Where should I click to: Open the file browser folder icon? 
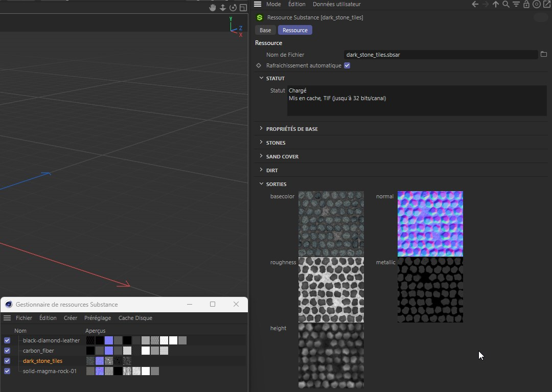[x=544, y=54]
